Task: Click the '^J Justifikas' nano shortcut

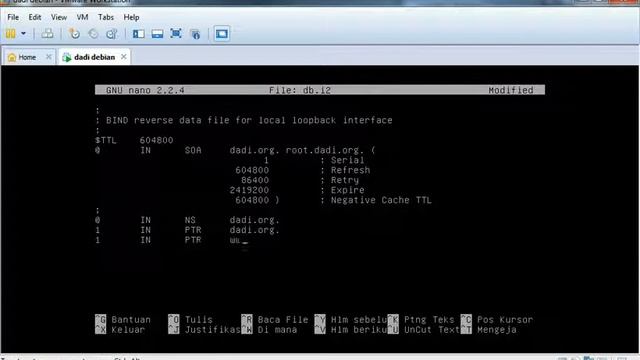Action: click(204, 330)
